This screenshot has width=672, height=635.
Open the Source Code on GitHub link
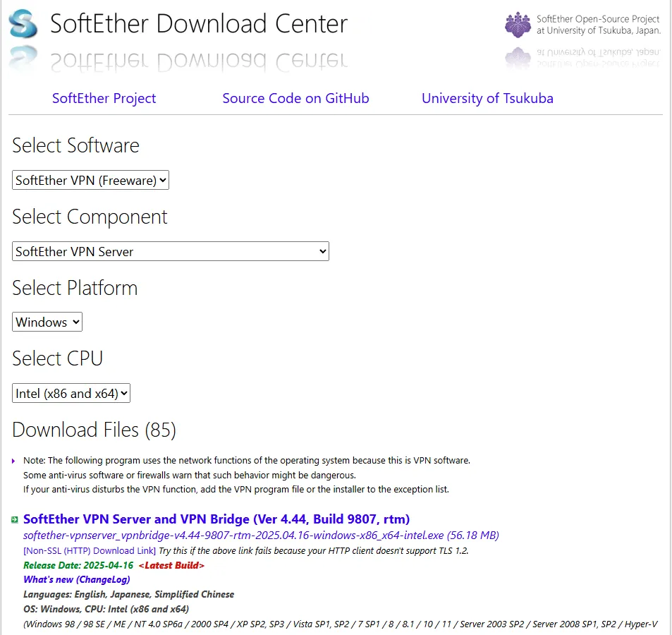(295, 98)
